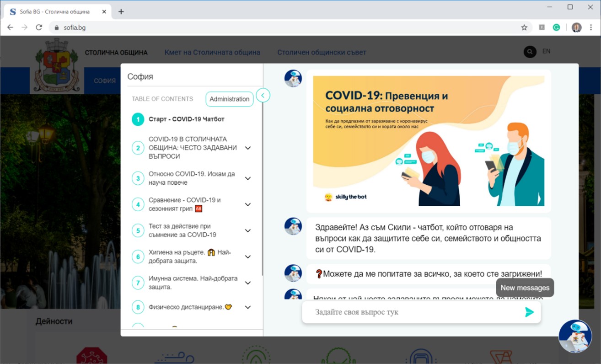Expand Хигиена на ръцете section chevron
Viewport: 601px width, 364px height.
pos(248,257)
